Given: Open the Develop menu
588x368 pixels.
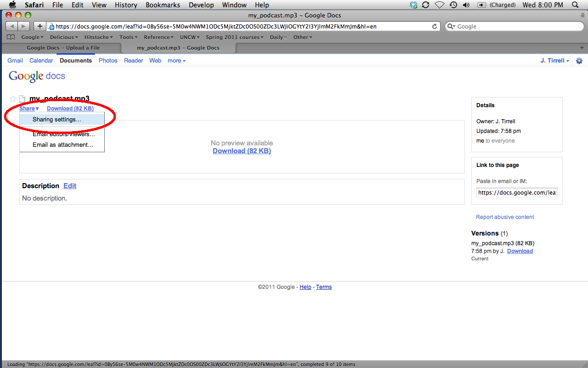Looking at the screenshot, I should pyautogui.click(x=201, y=5).
